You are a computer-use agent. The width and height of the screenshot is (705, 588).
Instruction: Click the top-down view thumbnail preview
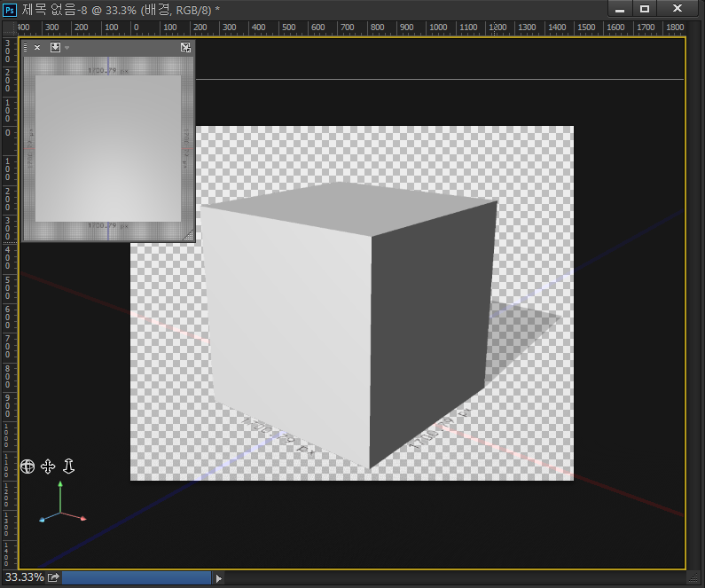[x=108, y=147]
